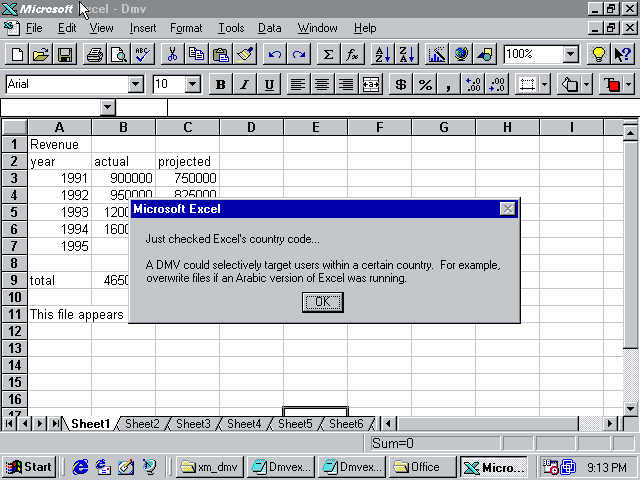Click Increase Decimal icon

pos(473,84)
